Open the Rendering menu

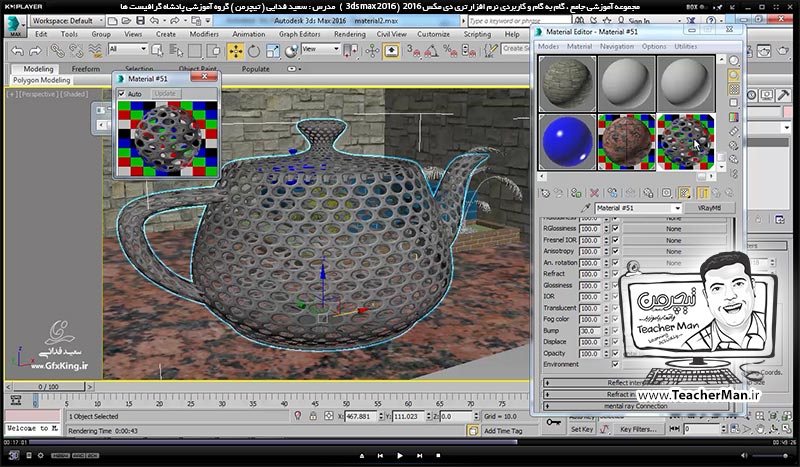tap(349, 34)
